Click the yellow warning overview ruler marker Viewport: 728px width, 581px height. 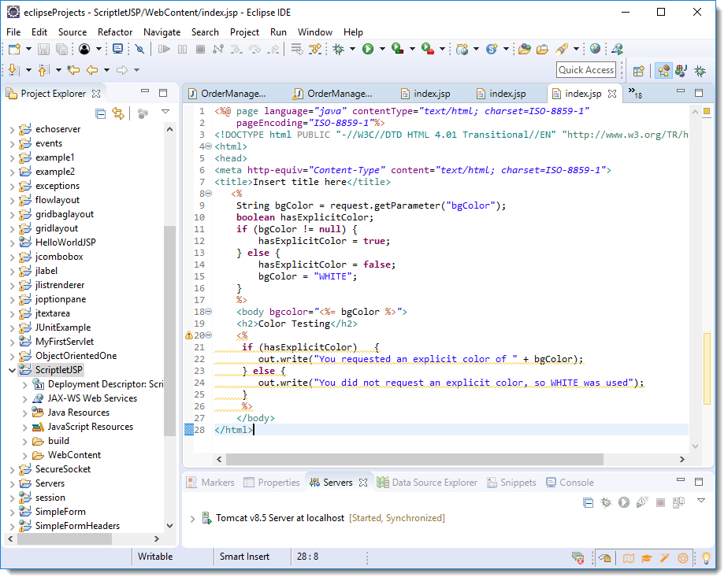707,369
